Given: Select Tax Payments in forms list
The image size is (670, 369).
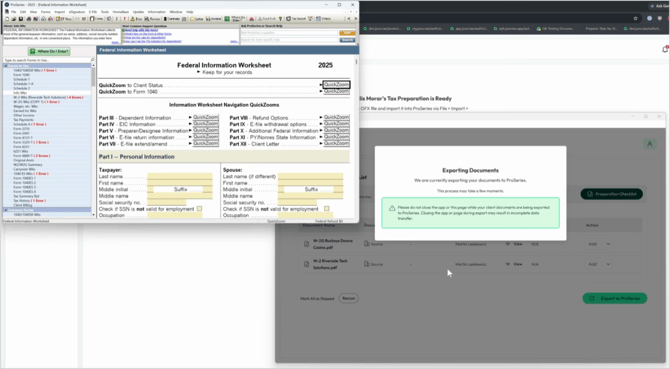Looking at the screenshot, I should pyautogui.click(x=24, y=120).
